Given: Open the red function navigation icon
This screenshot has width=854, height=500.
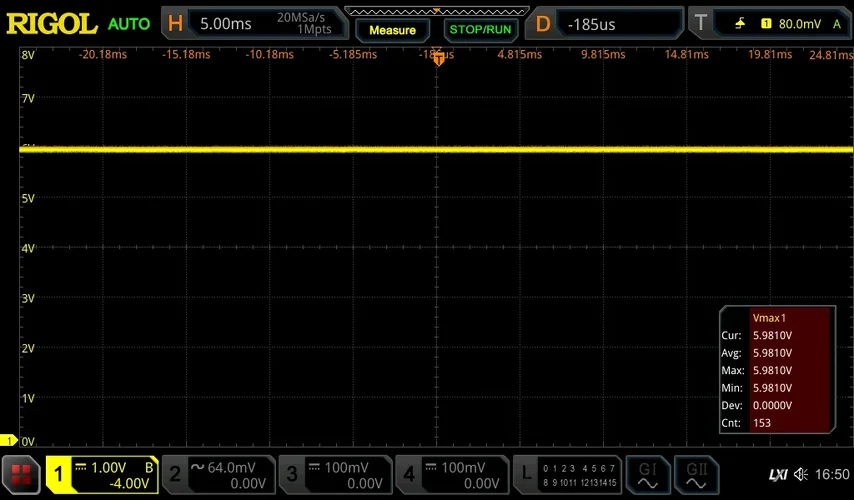Looking at the screenshot, I should 21,475.
